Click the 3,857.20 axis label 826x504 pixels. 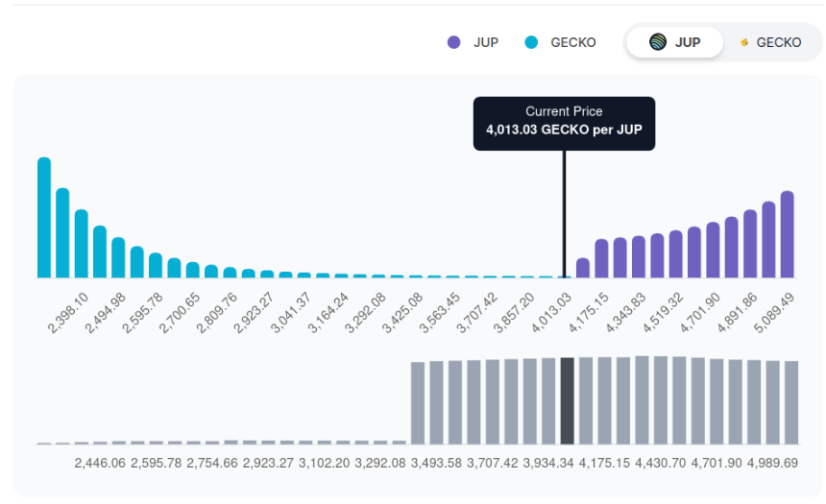click(514, 313)
